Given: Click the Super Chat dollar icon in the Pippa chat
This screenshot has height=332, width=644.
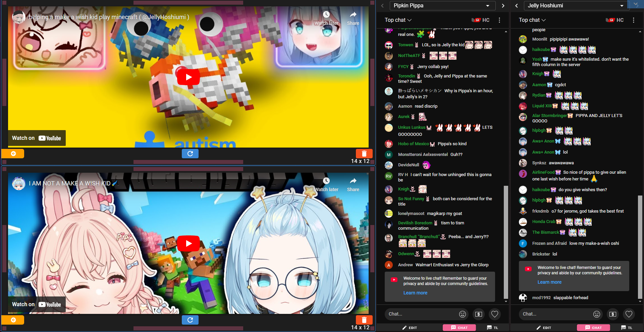Looking at the screenshot, I should pyautogui.click(x=479, y=314).
